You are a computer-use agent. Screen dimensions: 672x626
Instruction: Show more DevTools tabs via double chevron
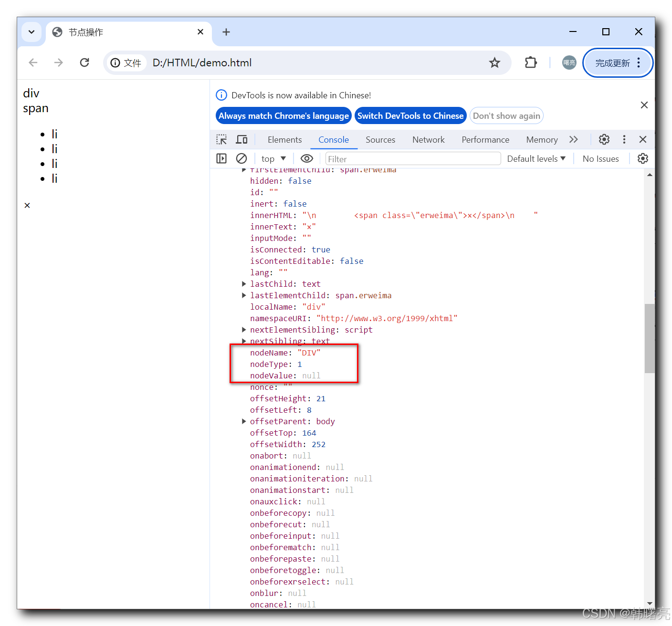(x=574, y=139)
